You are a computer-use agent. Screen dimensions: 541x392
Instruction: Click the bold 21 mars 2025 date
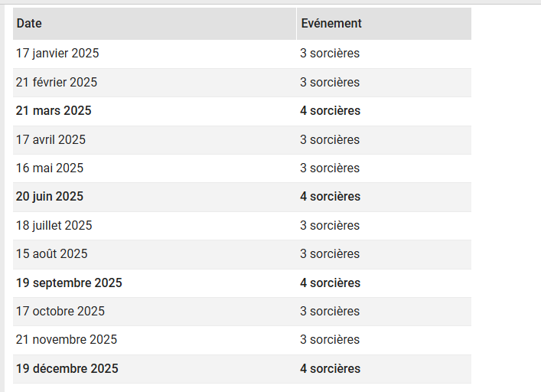click(54, 111)
